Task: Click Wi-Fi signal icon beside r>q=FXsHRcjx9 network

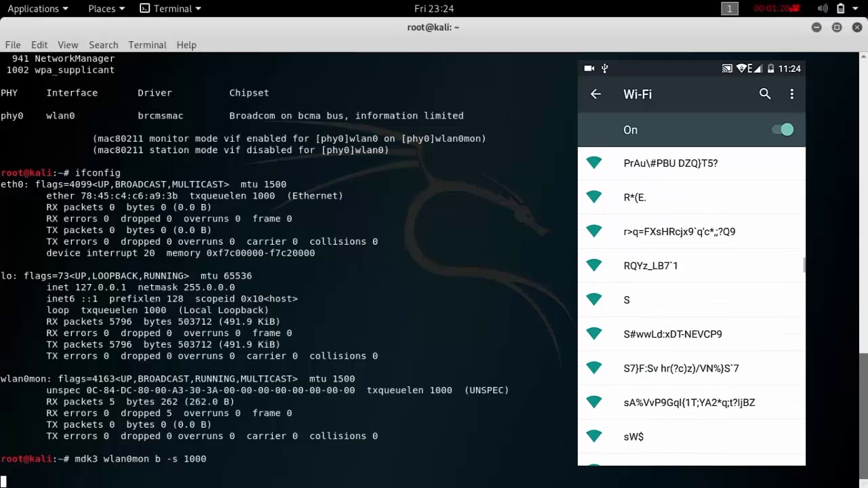Action: (x=594, y=231)
